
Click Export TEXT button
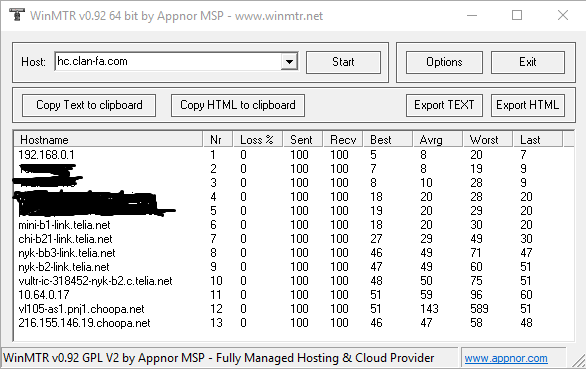tap(444, 105)
